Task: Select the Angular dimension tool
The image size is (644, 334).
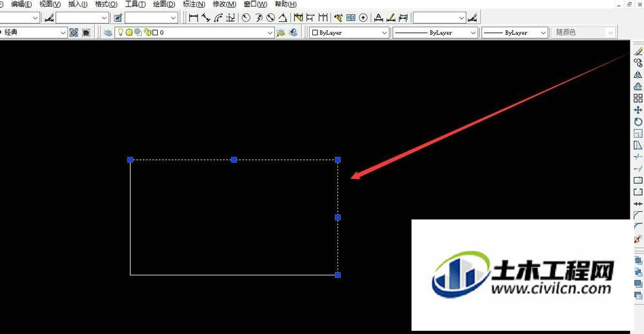Action: (x=283, y=17)
